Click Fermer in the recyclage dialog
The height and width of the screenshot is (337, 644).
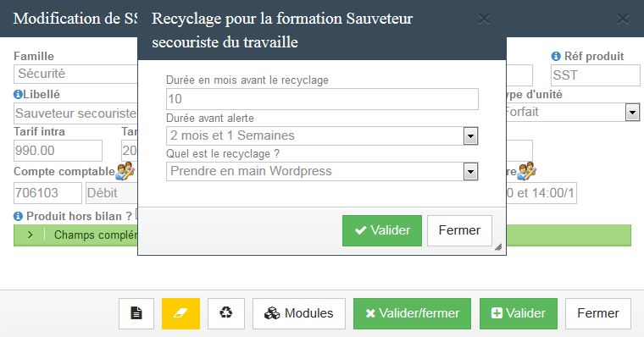coord(459,230)
